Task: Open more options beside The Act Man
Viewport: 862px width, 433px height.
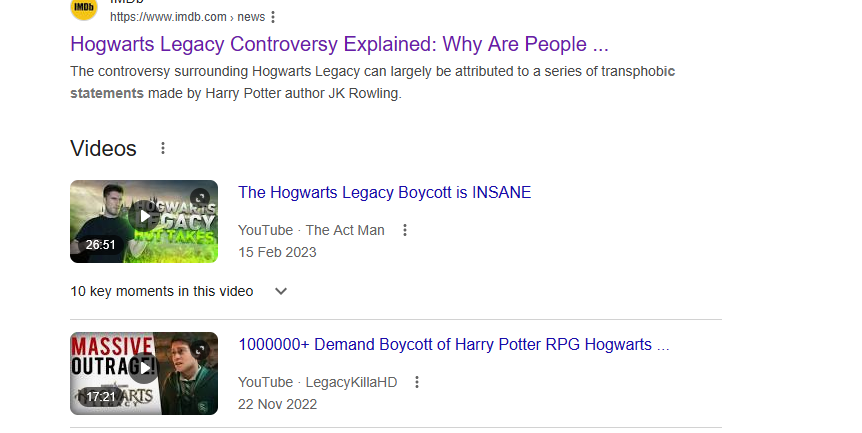Action: pyautogui.click(x=405, y=230)
